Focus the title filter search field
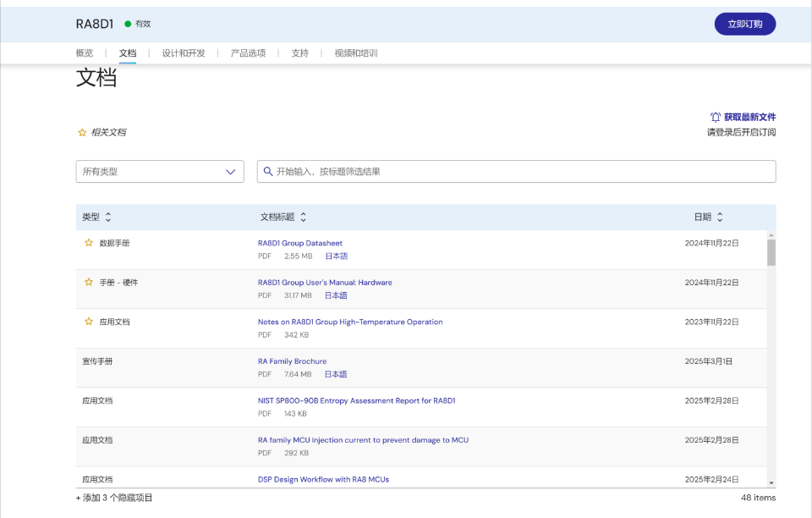This screenshot has height=518, width=812. [516, 172]
